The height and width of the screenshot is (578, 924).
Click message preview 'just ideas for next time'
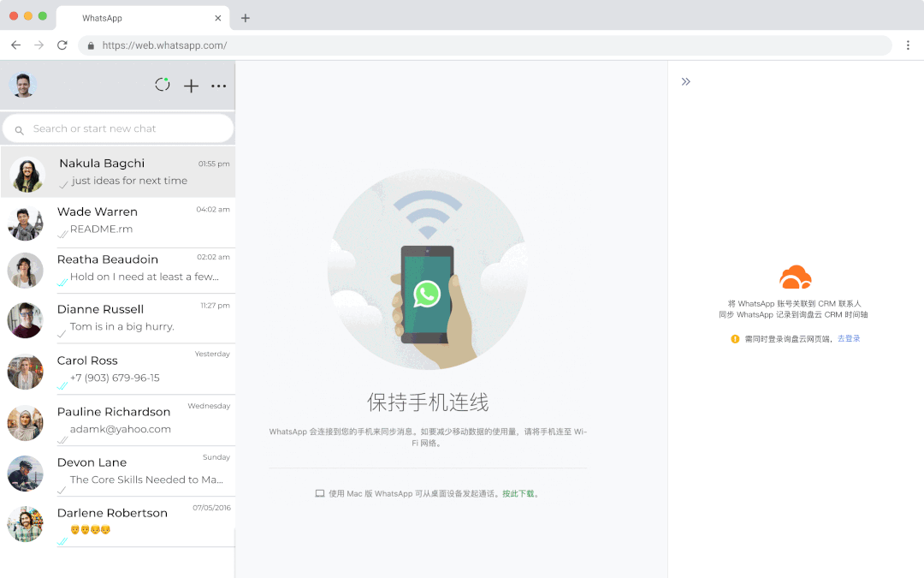click(130, 181)
